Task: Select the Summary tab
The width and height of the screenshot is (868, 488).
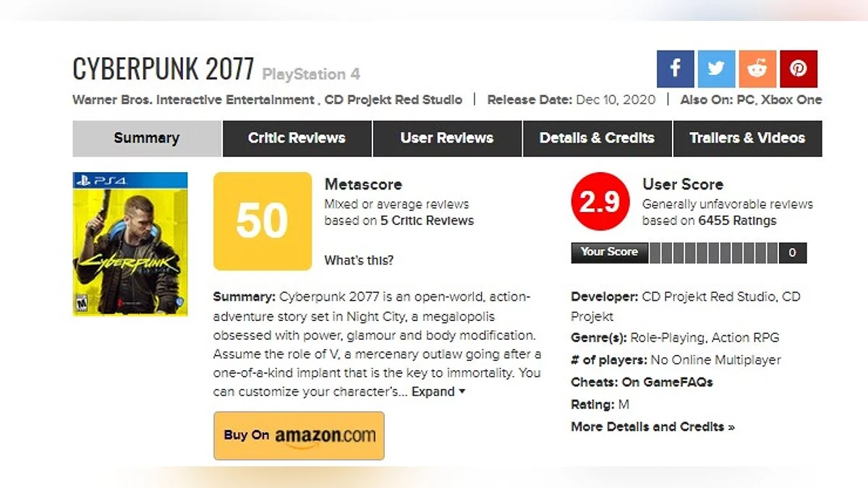Action: point(147,138)
